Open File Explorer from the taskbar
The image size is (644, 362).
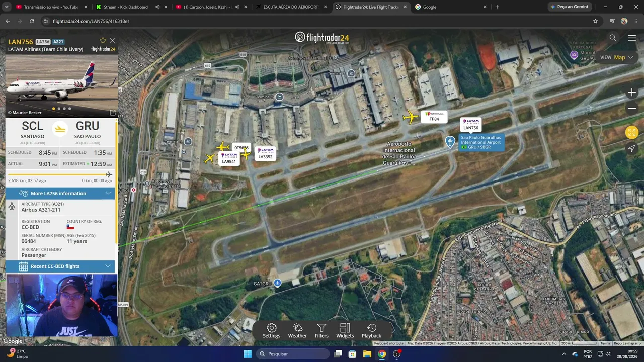[367, 354]
